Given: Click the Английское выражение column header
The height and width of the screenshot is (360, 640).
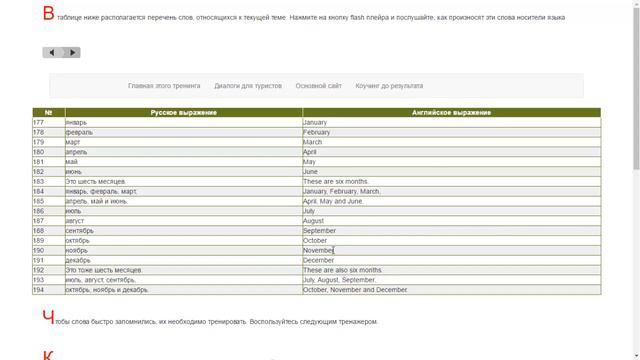Looking at the screenshot, I should pyautogui.click(x=451, y=113).
